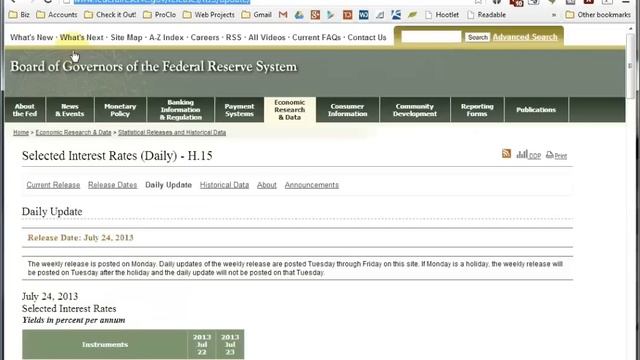Click the 2013 Jul 23 column header
The width and height of the screenshot is (640, 360).
click(230, 344)
